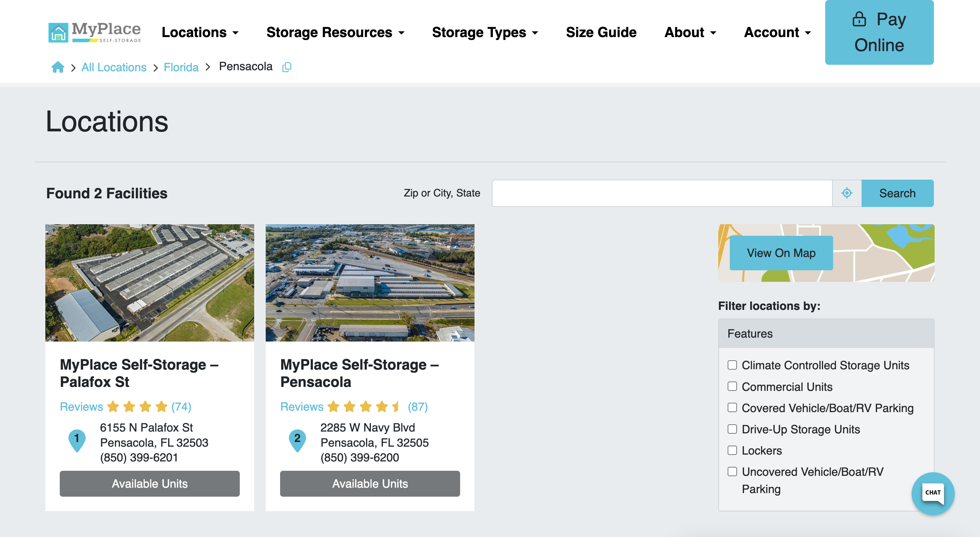Open the Pensacola facility aerial photo
Screen dimensions: 980x537
pyautogui.click(x=370, y=283)
